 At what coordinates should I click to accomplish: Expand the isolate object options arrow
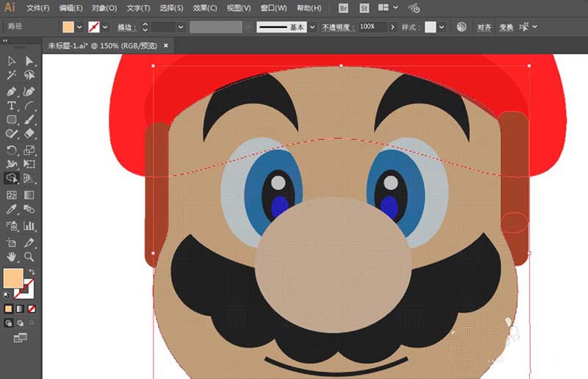(535, 26)
